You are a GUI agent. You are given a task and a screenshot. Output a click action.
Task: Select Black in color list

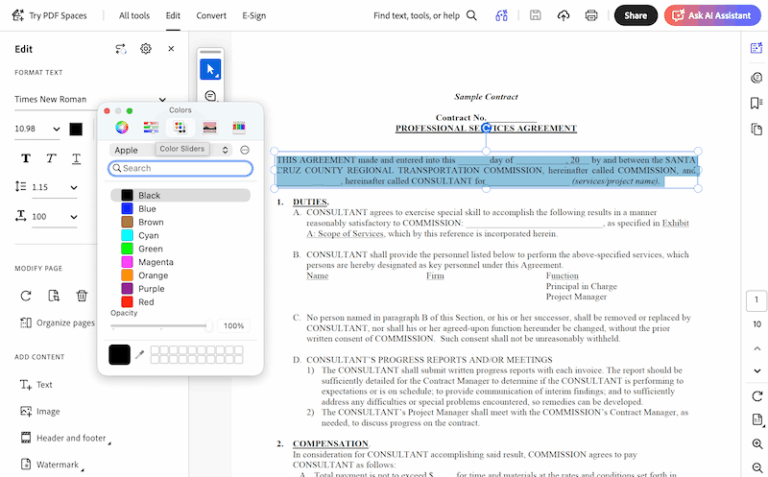point(180,195)
